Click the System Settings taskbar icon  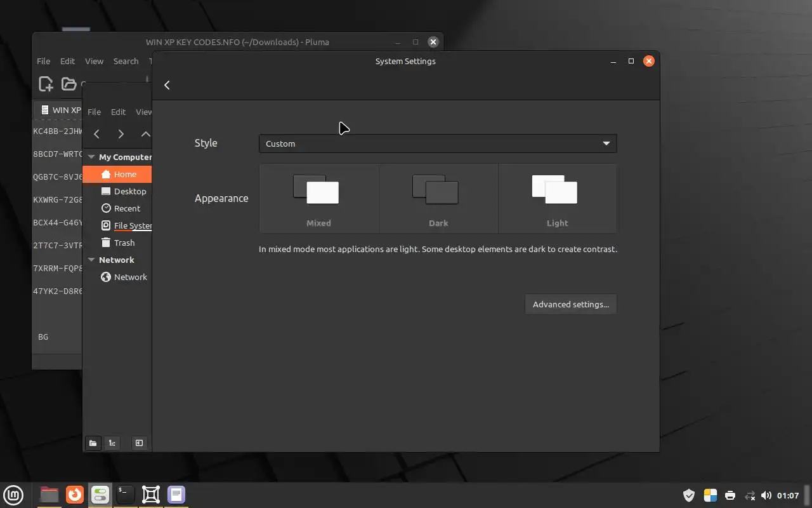pos(100,495)
